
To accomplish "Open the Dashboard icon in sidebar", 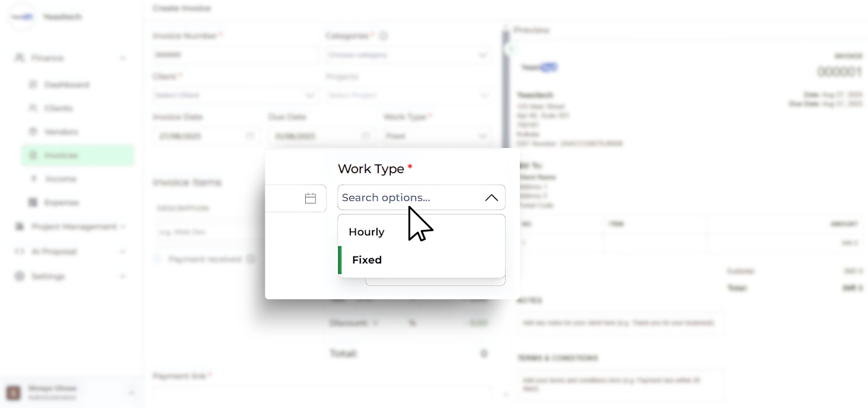I will (33, 85).
